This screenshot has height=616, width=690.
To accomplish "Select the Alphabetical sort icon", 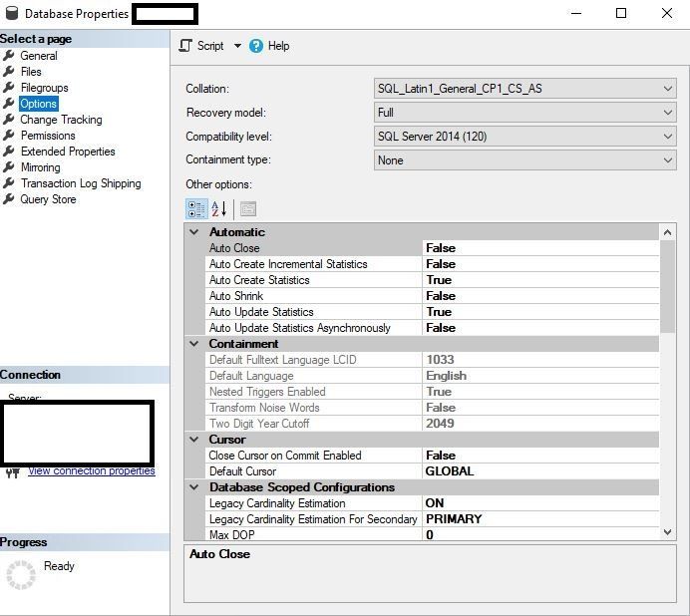I will [x=218, y=209].
